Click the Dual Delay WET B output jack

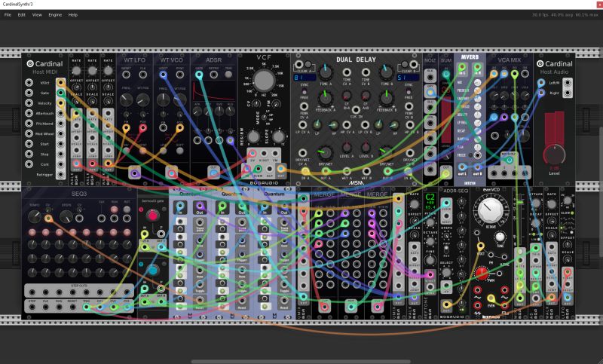tap(366, 171)
